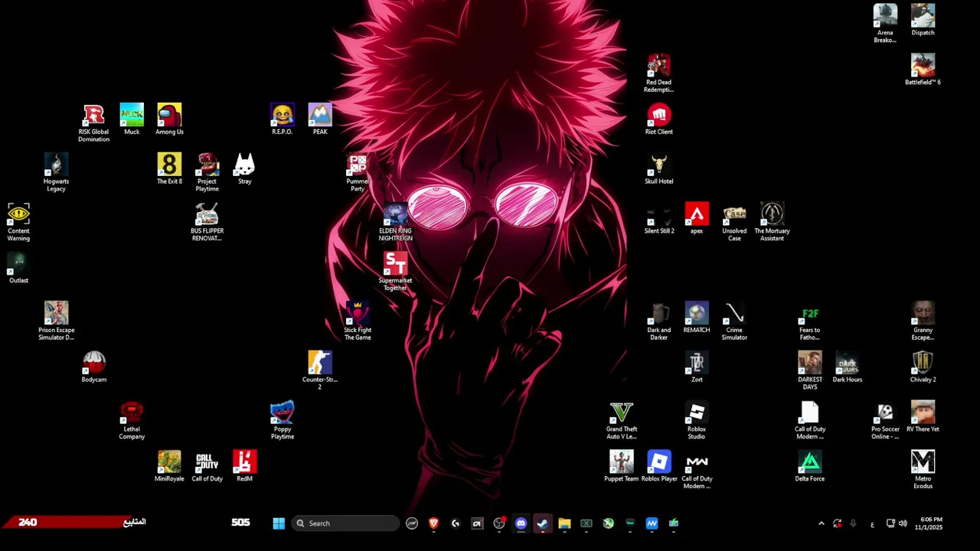
Task: Select The Exit 8 desktop icon
Action: point(169,169)
